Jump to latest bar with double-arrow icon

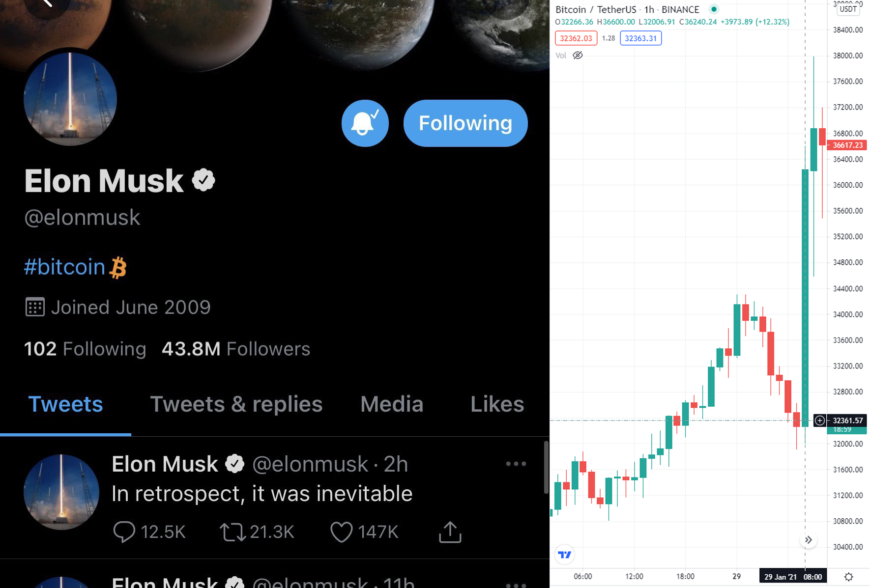(808, 540)
